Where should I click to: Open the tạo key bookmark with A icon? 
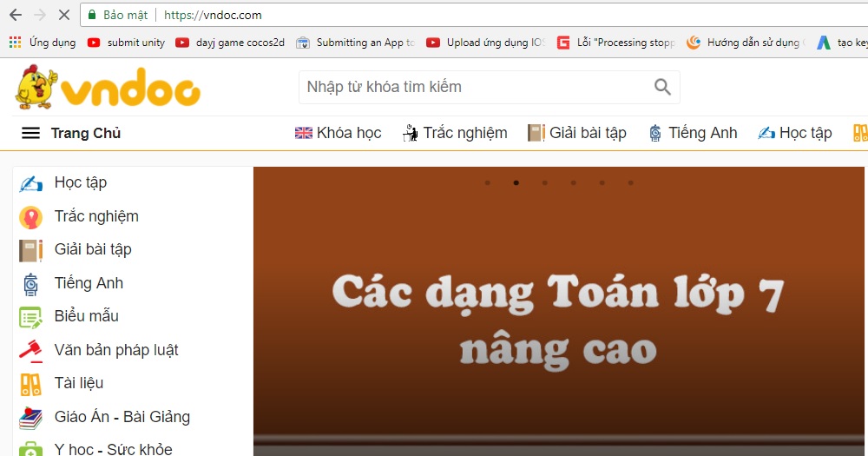click(x=842, y=43)
